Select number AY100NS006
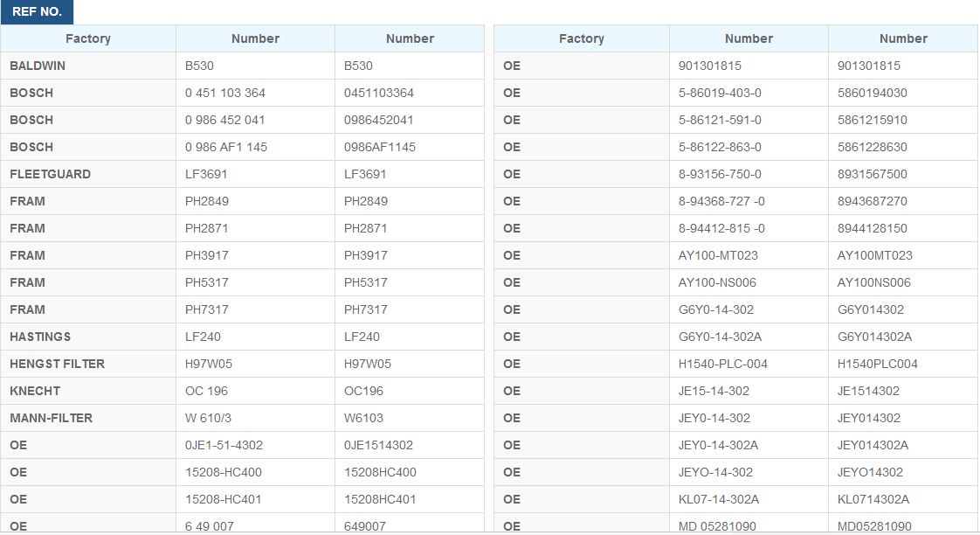The height and width of the screenshot is (535, 980). point(874,282)
